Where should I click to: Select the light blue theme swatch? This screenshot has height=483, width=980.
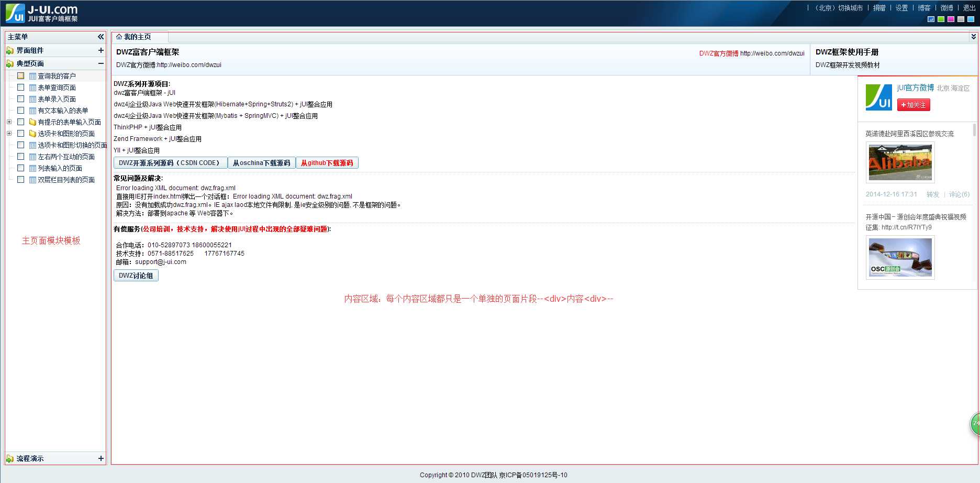point(971,19)
